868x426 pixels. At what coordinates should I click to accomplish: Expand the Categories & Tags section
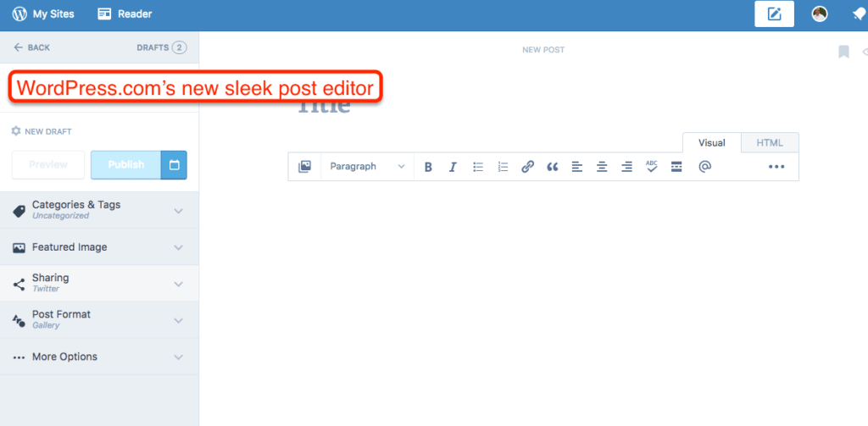[x=99, y=210]
